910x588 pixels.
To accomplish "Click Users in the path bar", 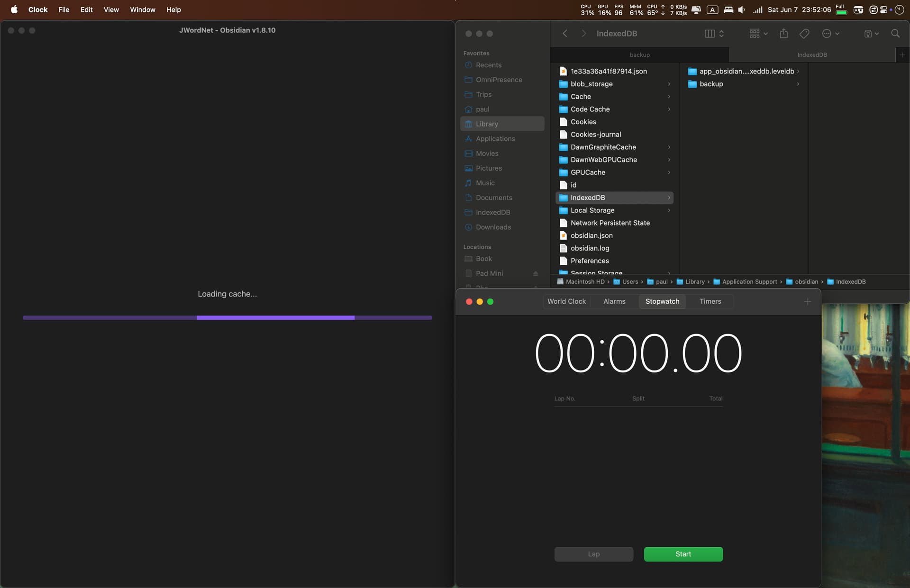I will click(x=626, y=281).
